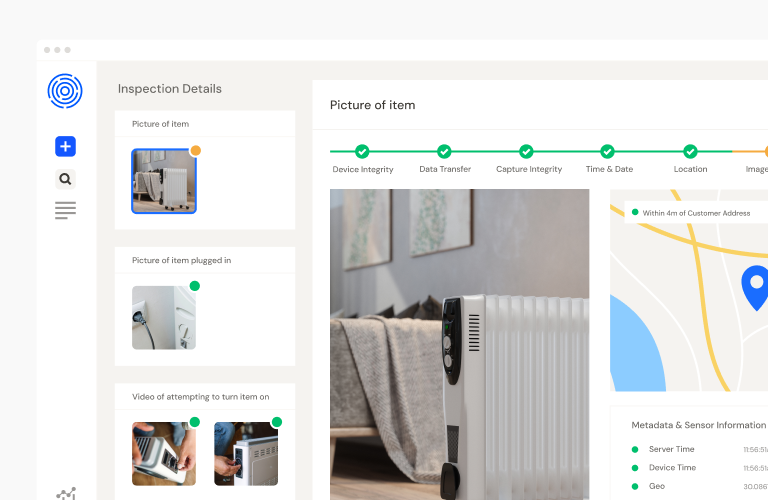Click the list lines icon in sidebar
Image resolution: width=768 pixels, height=500 pixels.
pos(65,211)
